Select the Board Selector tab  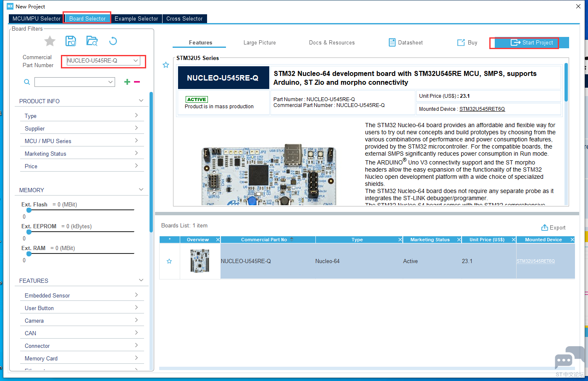pos(87,18)
